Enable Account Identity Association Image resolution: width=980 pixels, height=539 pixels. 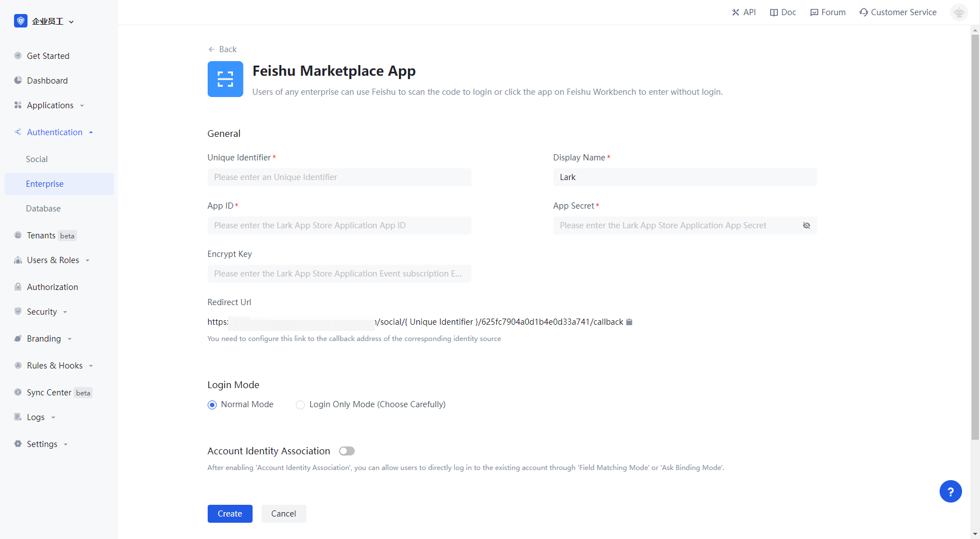point(346,450)
